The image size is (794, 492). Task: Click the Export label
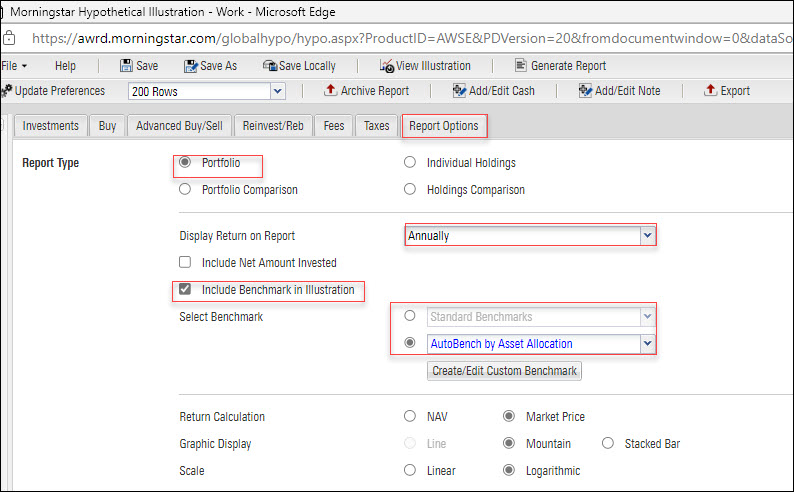[735, 91]
